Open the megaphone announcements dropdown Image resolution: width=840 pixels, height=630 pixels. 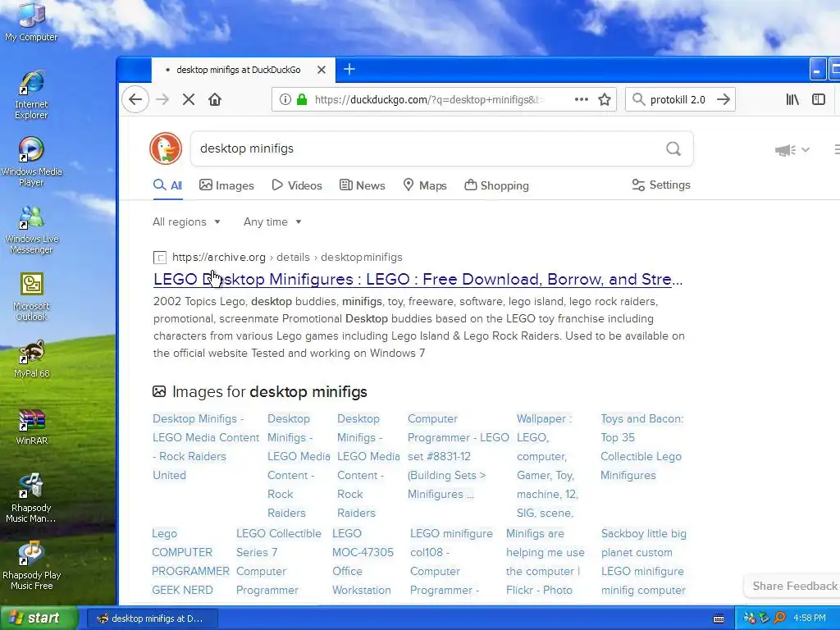[x=792, y=150]
